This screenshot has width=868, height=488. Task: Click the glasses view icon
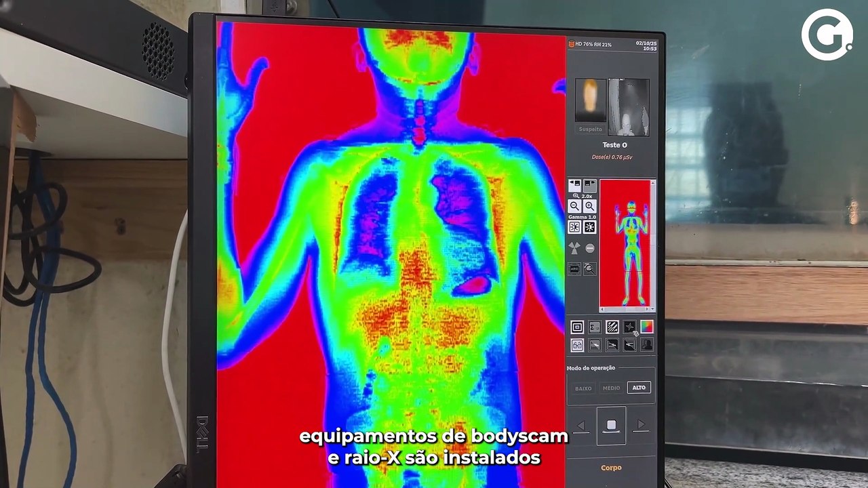coord(577,345)
